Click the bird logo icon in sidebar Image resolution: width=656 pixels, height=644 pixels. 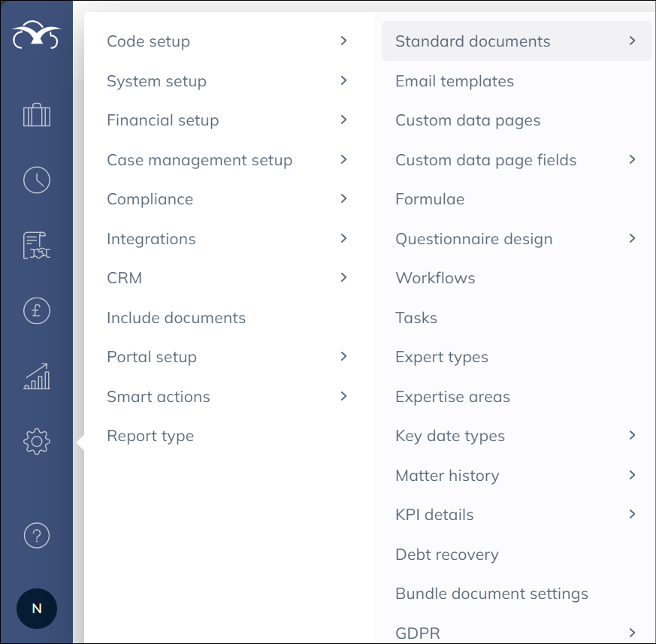(37, 35)
